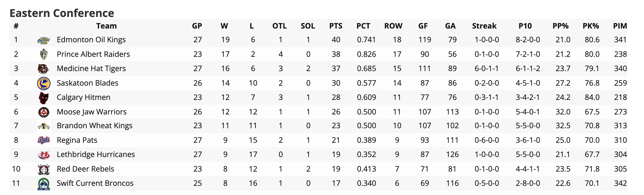Screen dimensions: 644x195
Task: Sort table by the Streak column header
Action: click(x=484, y=26)
